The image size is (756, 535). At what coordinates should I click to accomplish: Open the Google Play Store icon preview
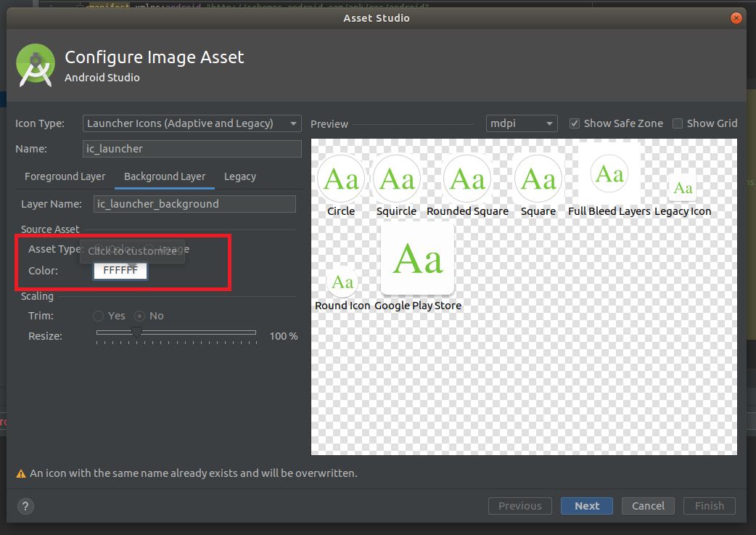pos(418,258)
